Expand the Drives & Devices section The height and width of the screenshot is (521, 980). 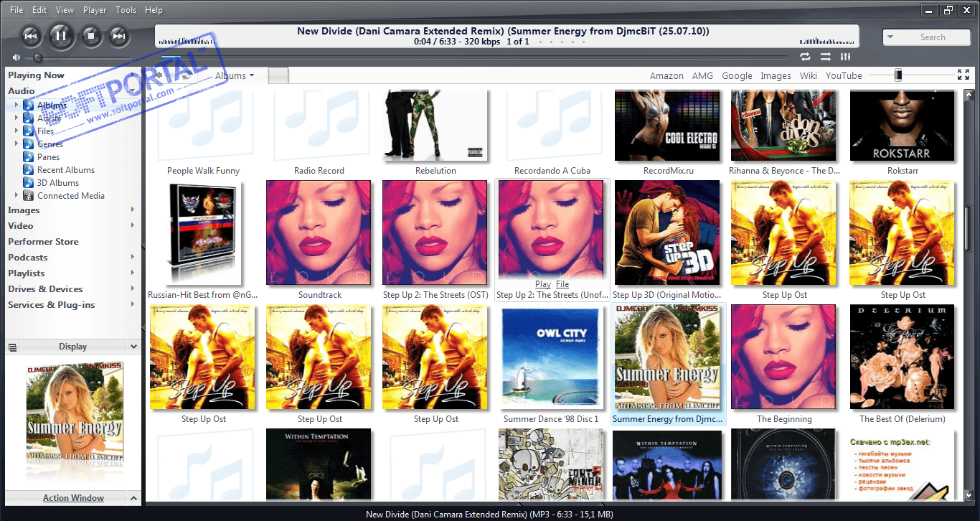point(133,288)
